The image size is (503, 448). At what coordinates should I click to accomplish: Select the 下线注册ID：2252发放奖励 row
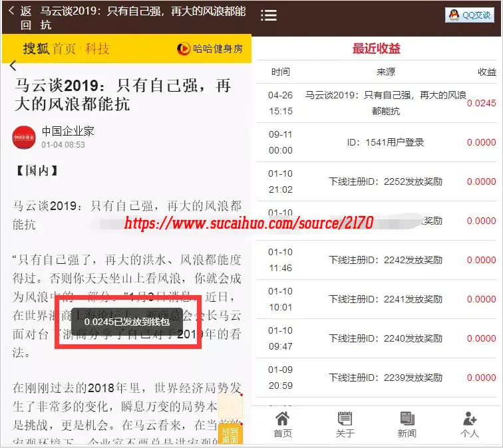tap(377, 181)
